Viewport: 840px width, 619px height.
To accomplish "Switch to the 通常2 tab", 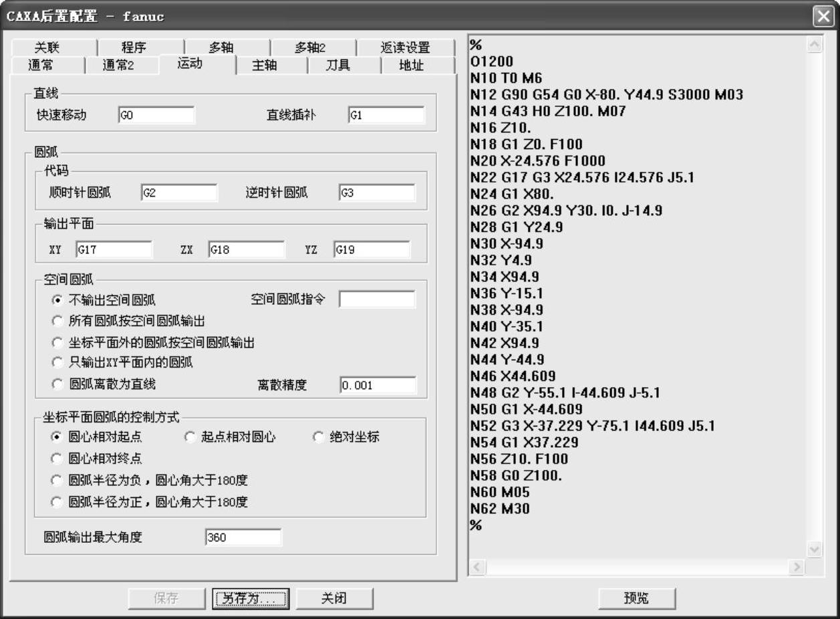I will tap(118, 66).
